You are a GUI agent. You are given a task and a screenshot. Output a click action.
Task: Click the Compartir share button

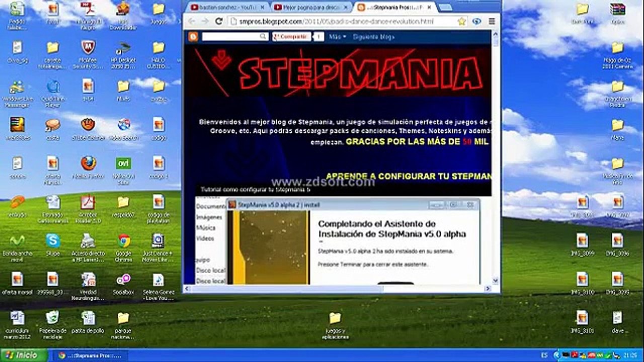[291, 37]
